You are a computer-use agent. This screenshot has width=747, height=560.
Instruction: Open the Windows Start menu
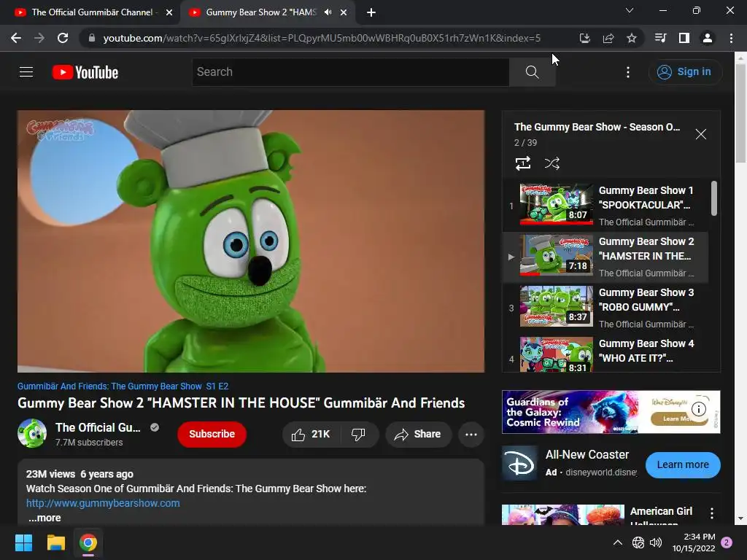pos(23,542)
